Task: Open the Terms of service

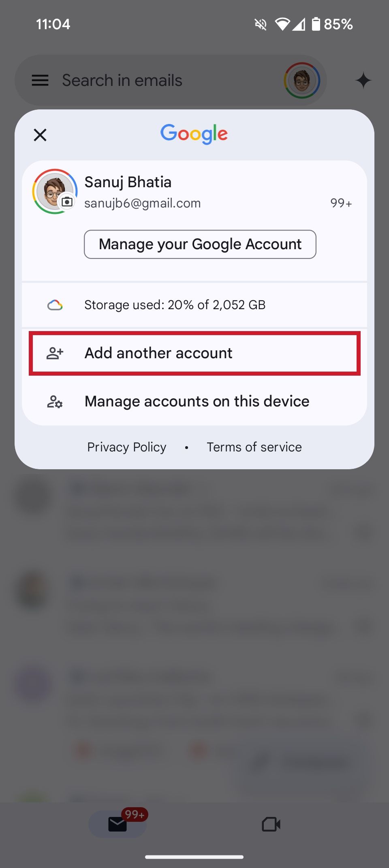Action: [x=254, y=447]
